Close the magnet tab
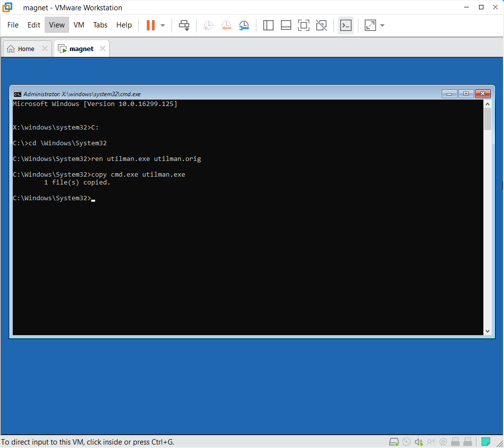The height and width of the screenshot is (448, 504). (x=102, y=49)
